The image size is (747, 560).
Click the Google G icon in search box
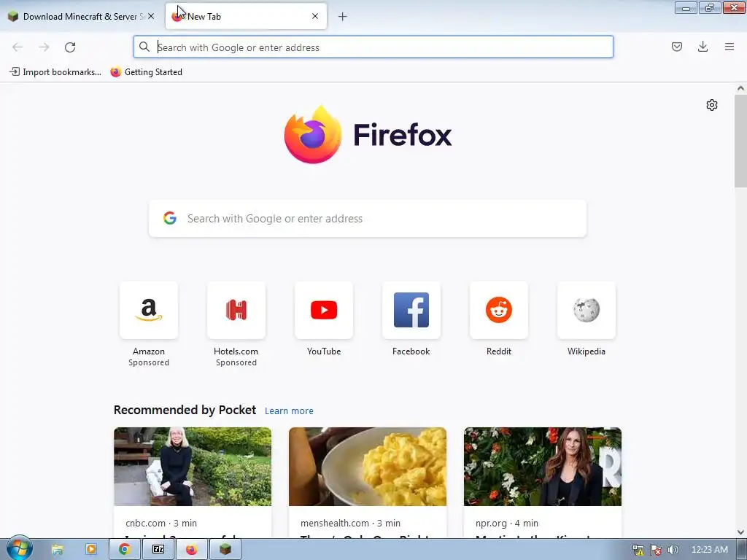coord(170,218)
